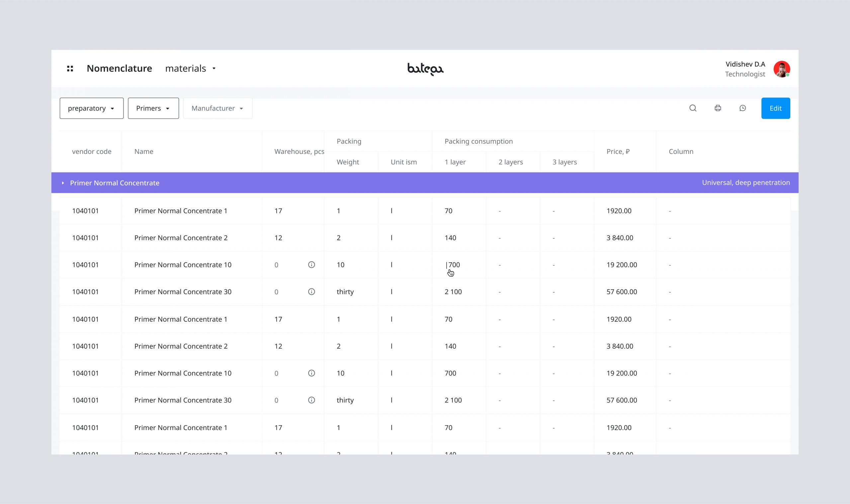Viewport: 850px width, 504px height.
Task: Click the Nomenclature section title
Action: [119, 69]
